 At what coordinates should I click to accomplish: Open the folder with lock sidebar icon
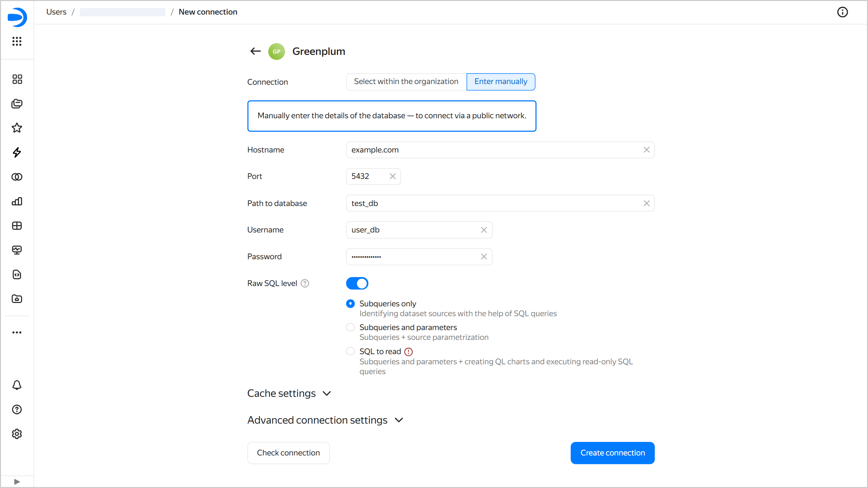pos(17,299)
